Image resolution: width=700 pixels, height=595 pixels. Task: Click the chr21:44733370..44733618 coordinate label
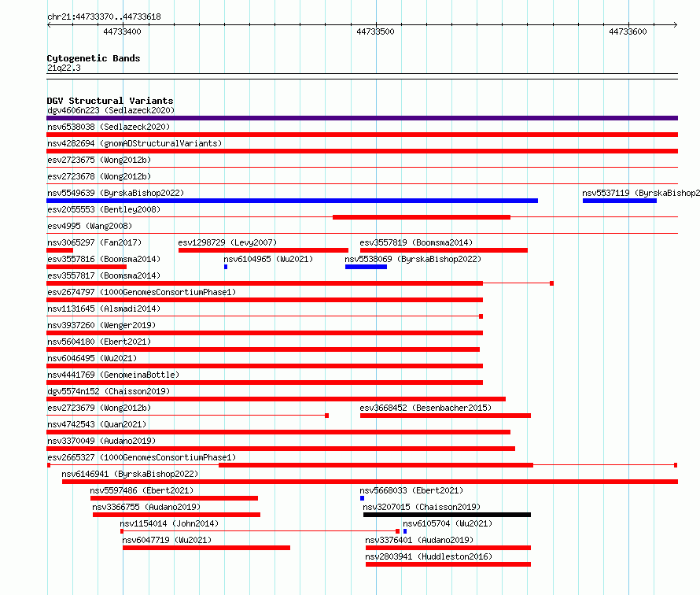point(104,17)
